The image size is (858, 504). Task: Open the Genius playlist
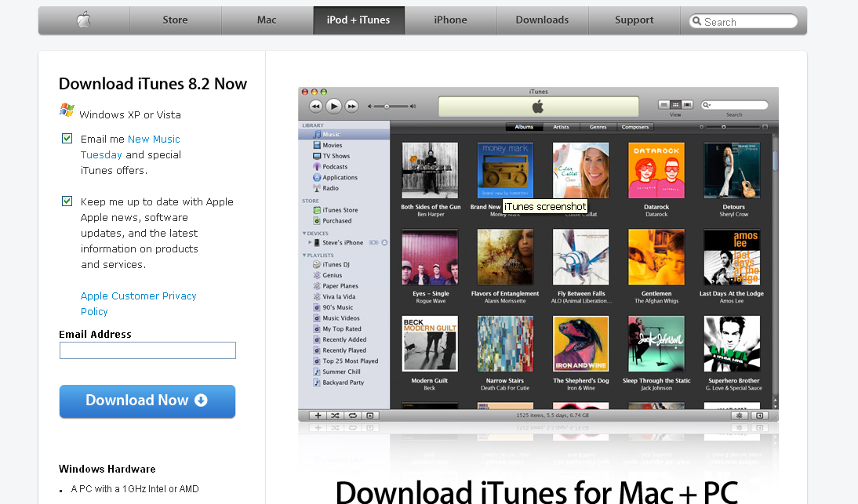pyautogui.click(x=344, y=275)
